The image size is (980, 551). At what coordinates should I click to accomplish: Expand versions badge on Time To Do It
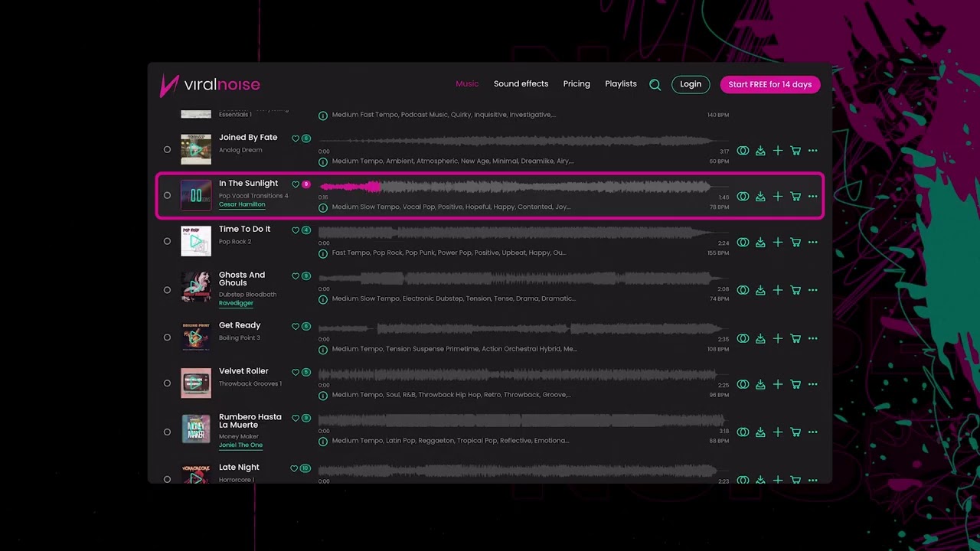pyautogui.click(x=306, y=230)
